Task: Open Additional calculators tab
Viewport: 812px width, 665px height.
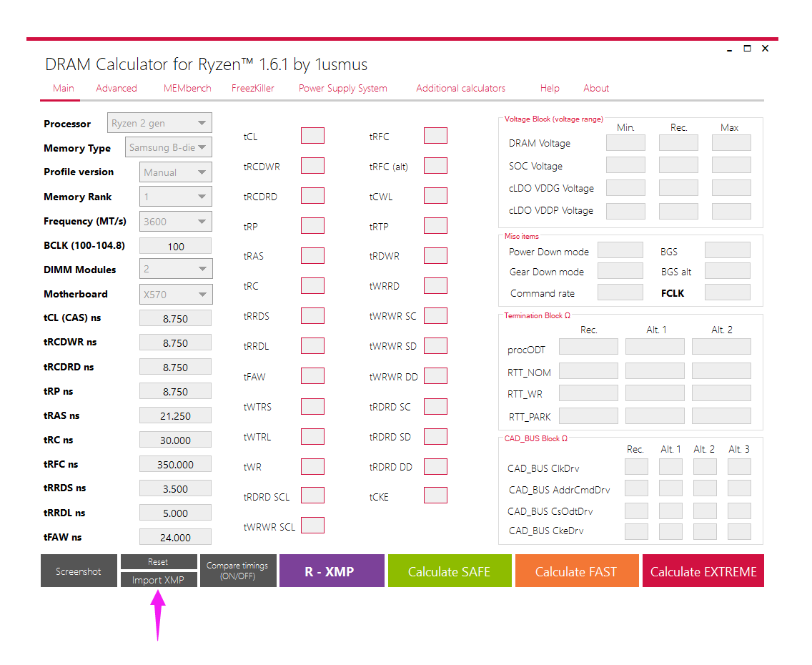Action: (x=460, y=88)
